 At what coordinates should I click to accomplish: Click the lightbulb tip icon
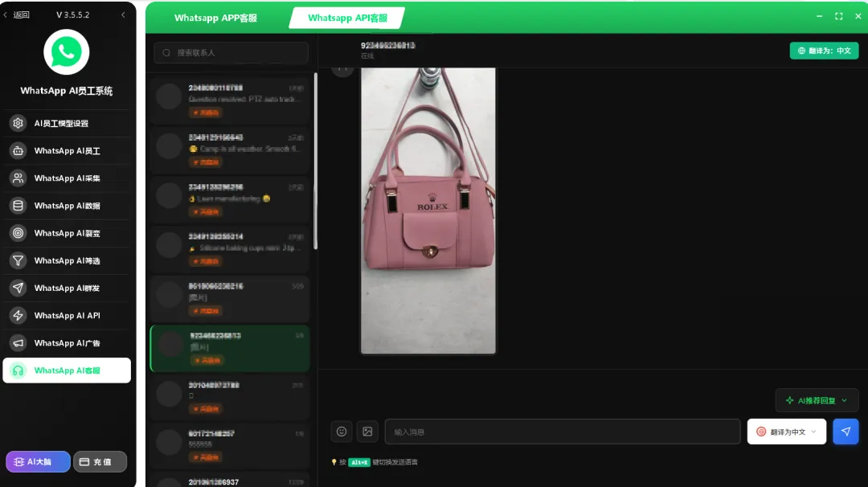(x=334, y=462)
